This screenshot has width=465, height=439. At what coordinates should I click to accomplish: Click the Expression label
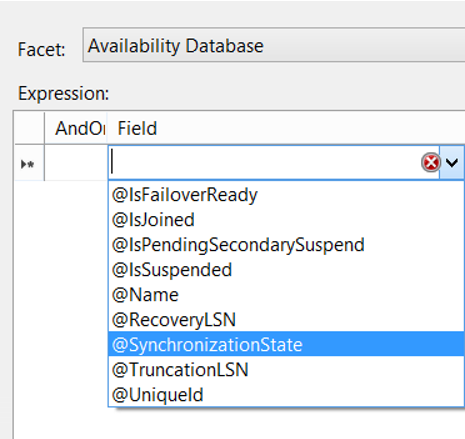point(63,93)
